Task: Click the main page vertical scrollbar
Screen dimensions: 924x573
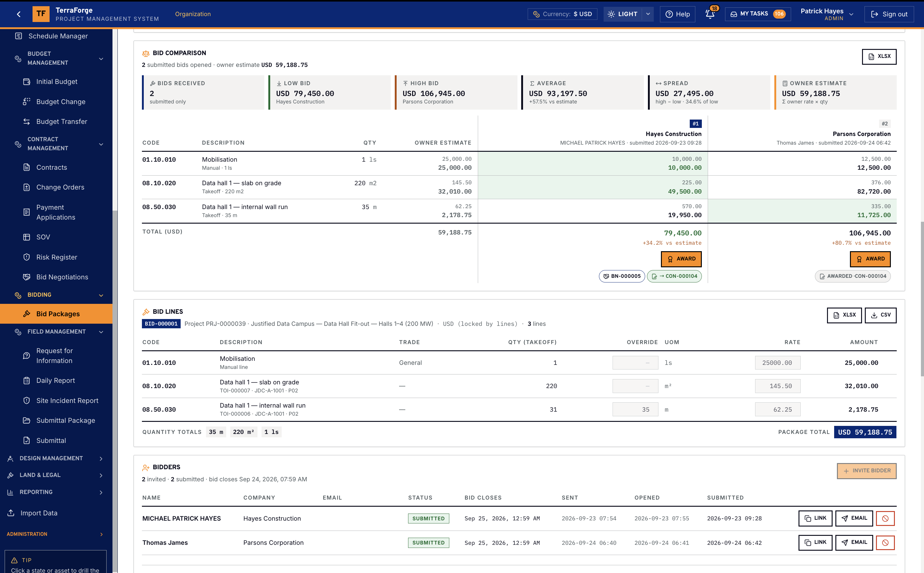Action: (x=922, y=299)
